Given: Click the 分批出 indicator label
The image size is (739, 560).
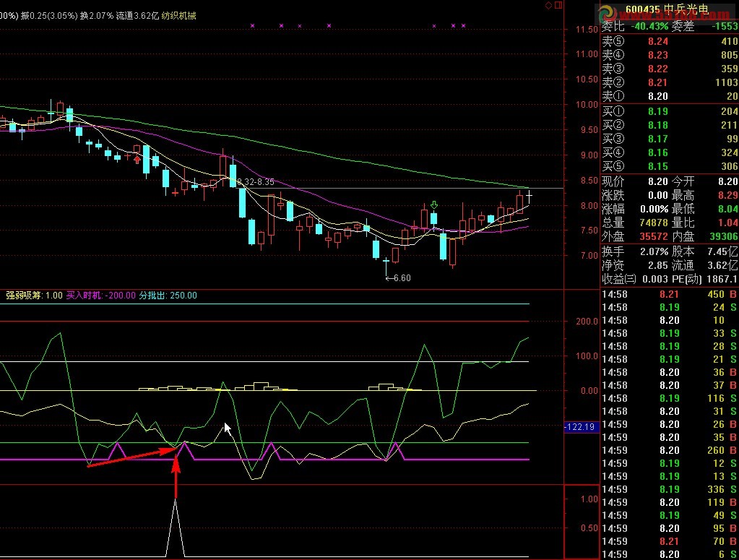Looking at the screenshot, I should 153,295.
